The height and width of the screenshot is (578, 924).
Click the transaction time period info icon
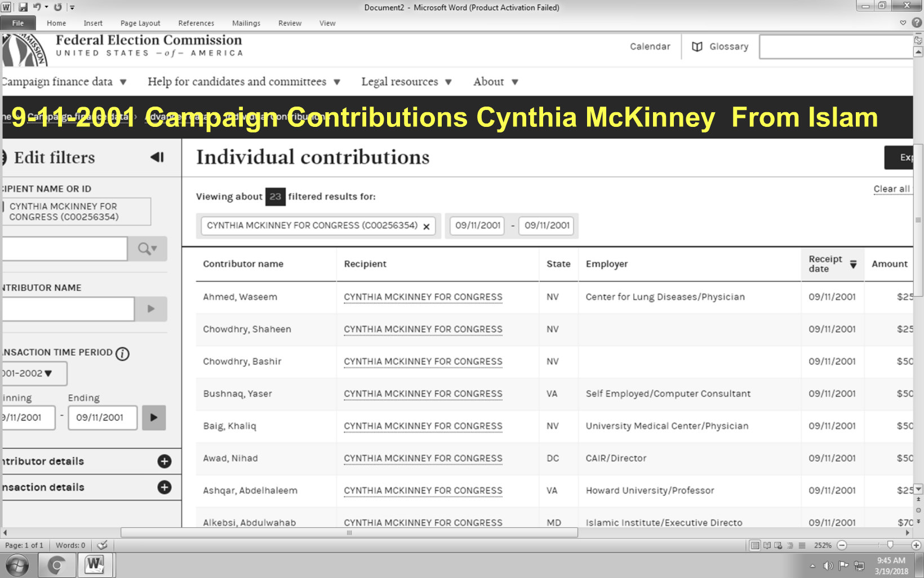pos(122,354)
